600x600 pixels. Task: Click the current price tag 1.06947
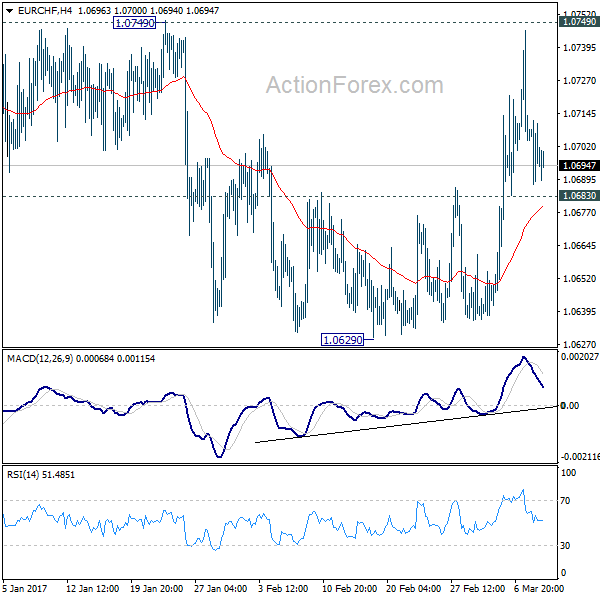[x=579, y=165]
